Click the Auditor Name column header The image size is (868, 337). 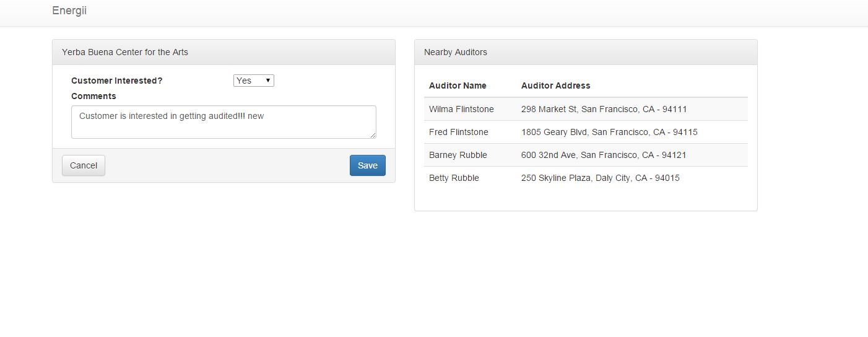click(458, 85)
